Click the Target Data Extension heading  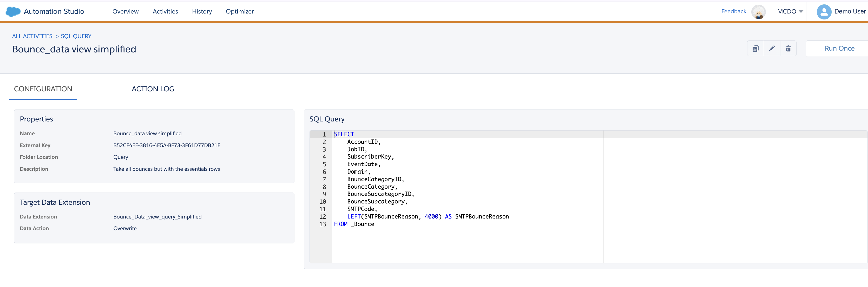[x=55, y=203]
